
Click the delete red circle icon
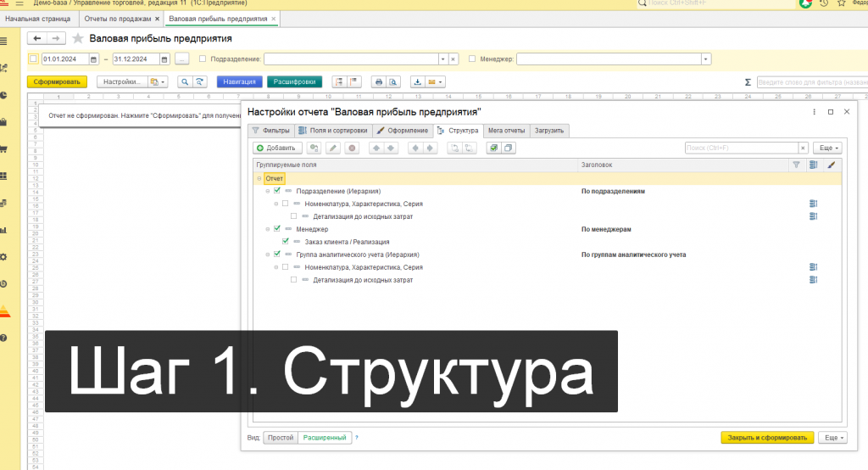tap(352, 148)
